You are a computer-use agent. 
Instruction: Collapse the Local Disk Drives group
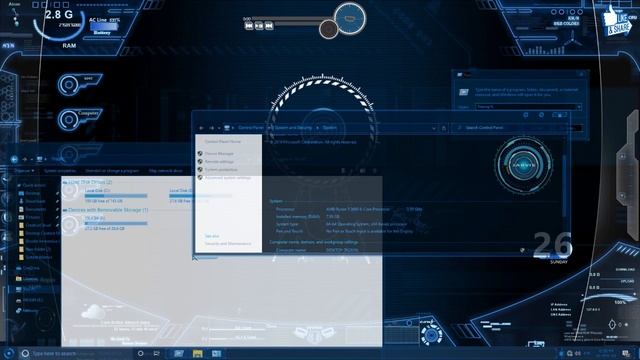[65, 182]
